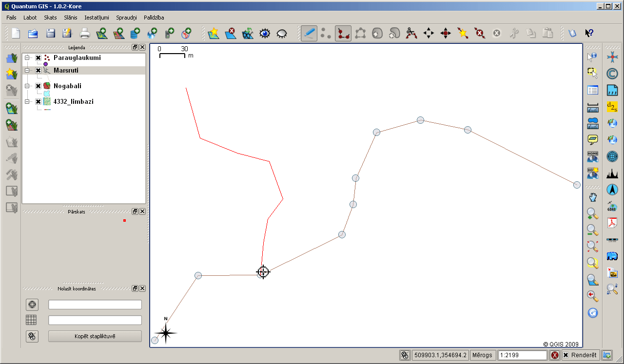
Task: Open the copyright label plugin icon
Action: click(x=612, y=74)
